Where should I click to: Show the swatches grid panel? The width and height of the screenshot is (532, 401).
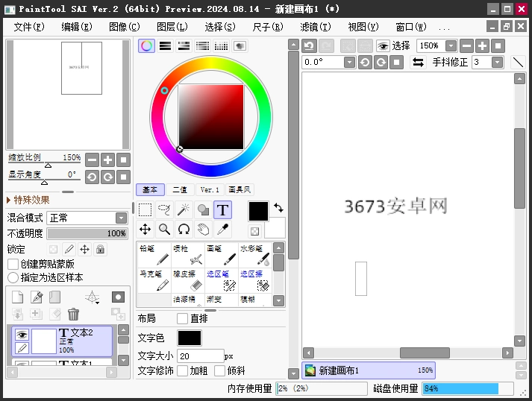pos(221,45)
